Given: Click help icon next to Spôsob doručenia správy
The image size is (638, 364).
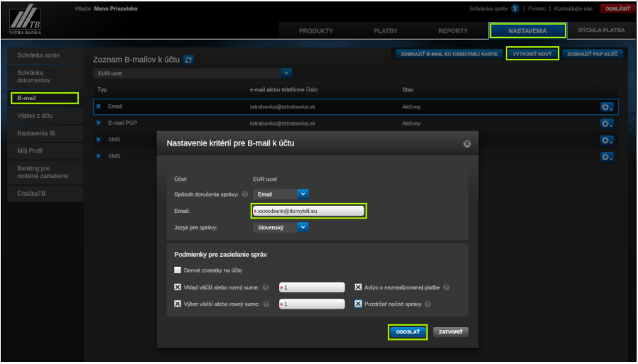Looking at the screenshot, I should coord(244,194).
